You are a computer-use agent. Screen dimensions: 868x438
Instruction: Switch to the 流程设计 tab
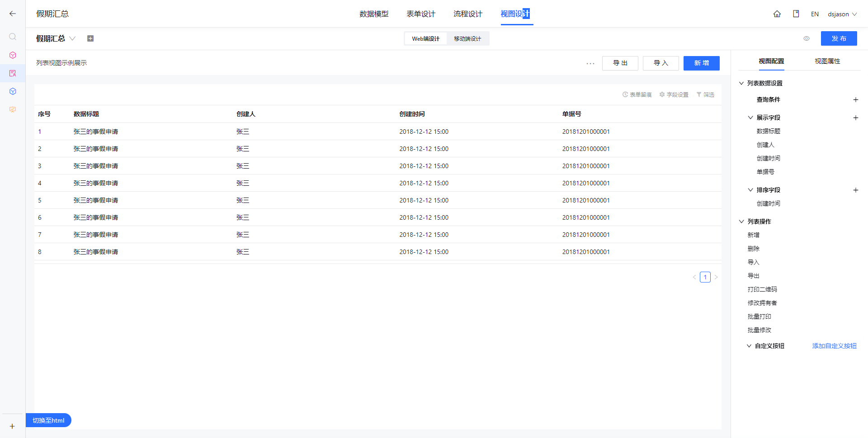[x=468, y=14]
